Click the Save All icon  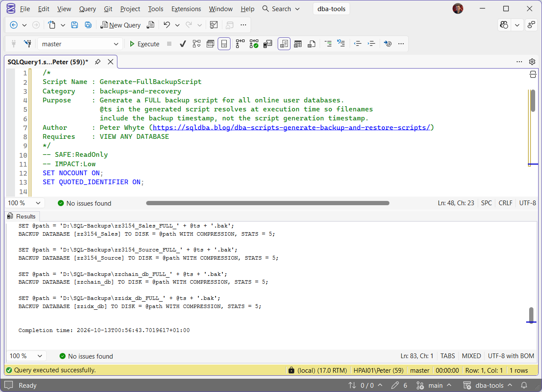(x=88, y=25)
